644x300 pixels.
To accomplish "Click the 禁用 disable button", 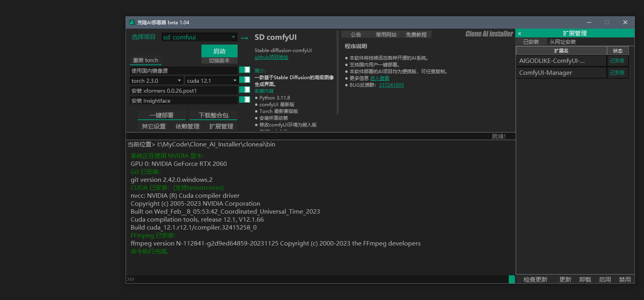I will [625, 279].
